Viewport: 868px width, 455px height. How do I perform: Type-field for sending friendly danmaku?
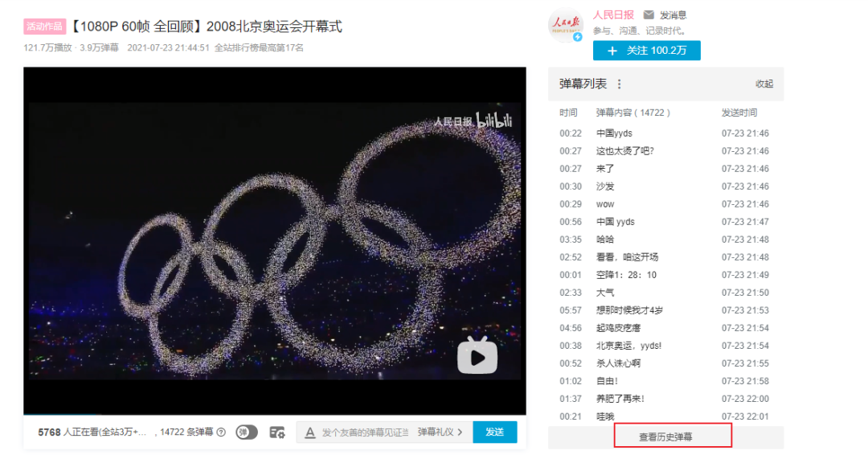tap(366, 432)
